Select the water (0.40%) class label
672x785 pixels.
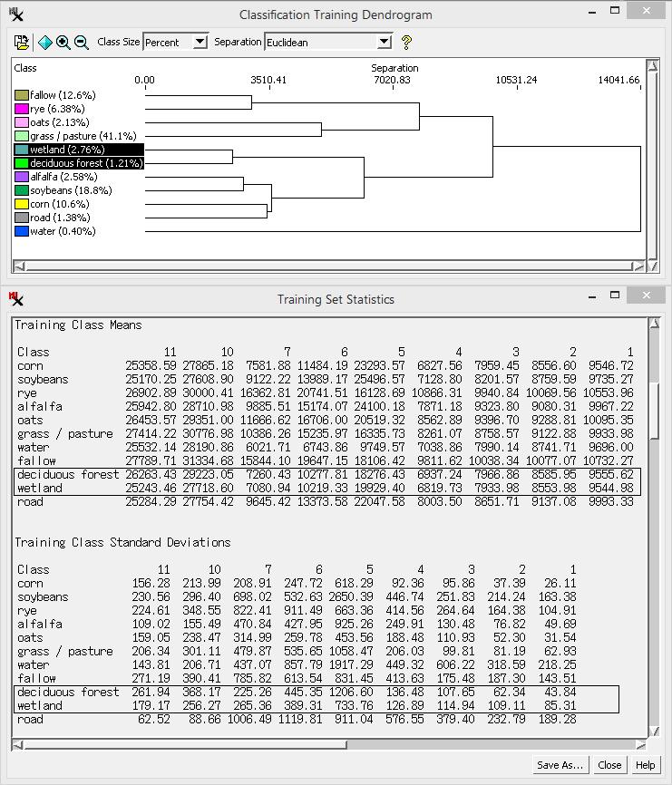pos(63,231)
